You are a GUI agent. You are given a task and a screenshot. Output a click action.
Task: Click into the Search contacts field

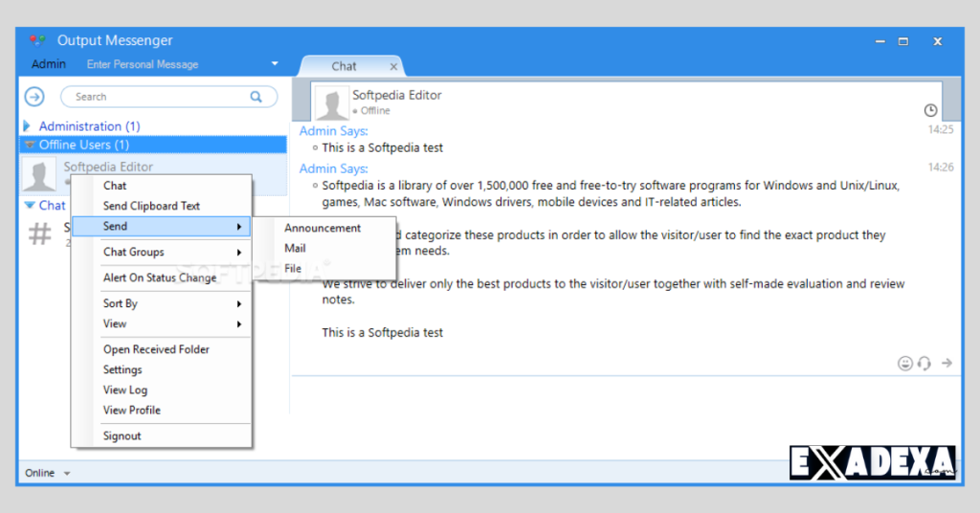point(168,97)
